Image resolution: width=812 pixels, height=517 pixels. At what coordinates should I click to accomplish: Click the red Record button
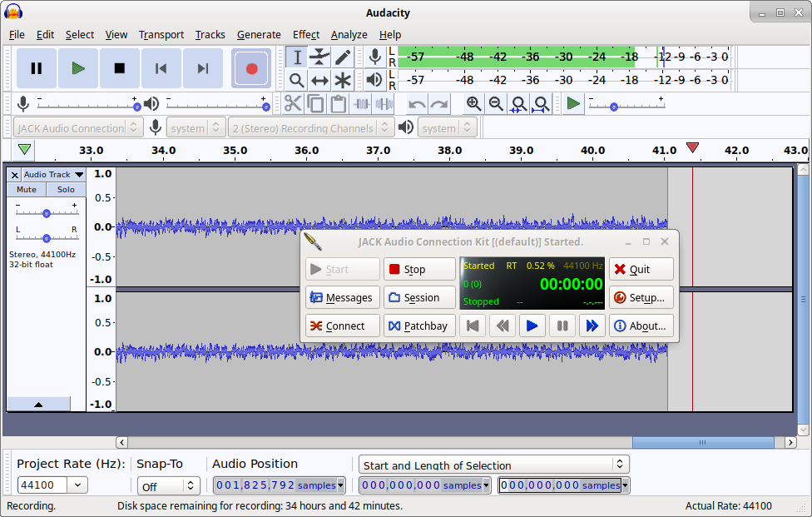(252, 68)
